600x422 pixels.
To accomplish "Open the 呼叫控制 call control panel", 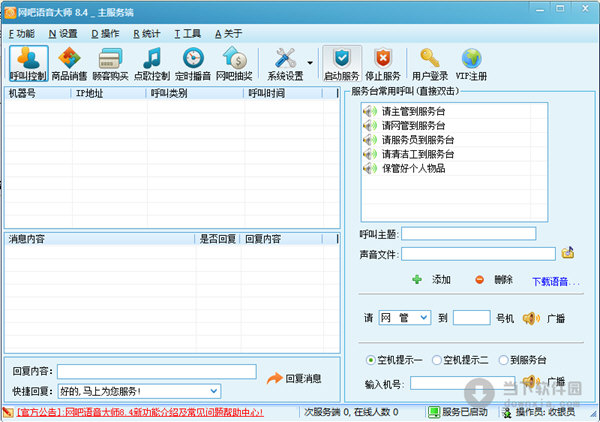I will (29, 64).
